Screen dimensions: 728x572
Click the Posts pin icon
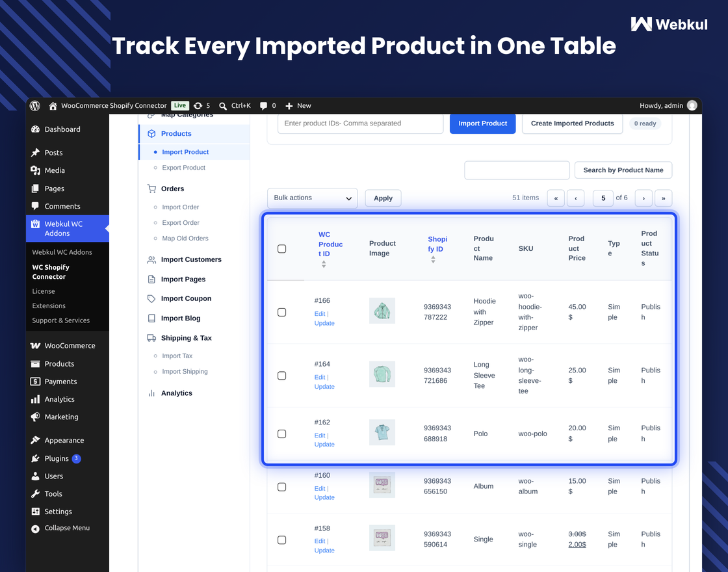point(35,153)
